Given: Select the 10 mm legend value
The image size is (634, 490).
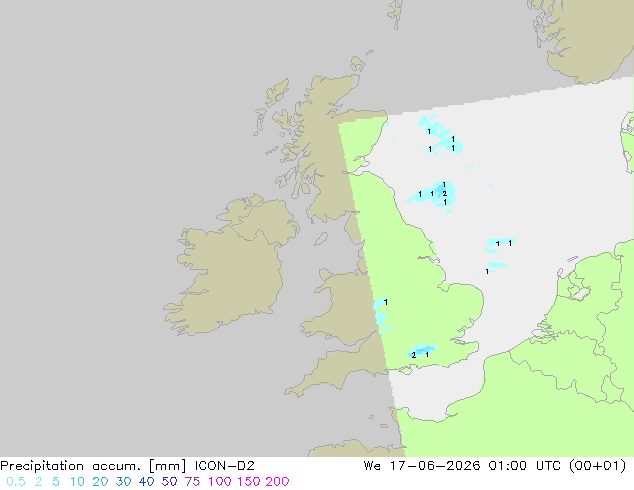Looking at the screenshot, I should 77,482.
